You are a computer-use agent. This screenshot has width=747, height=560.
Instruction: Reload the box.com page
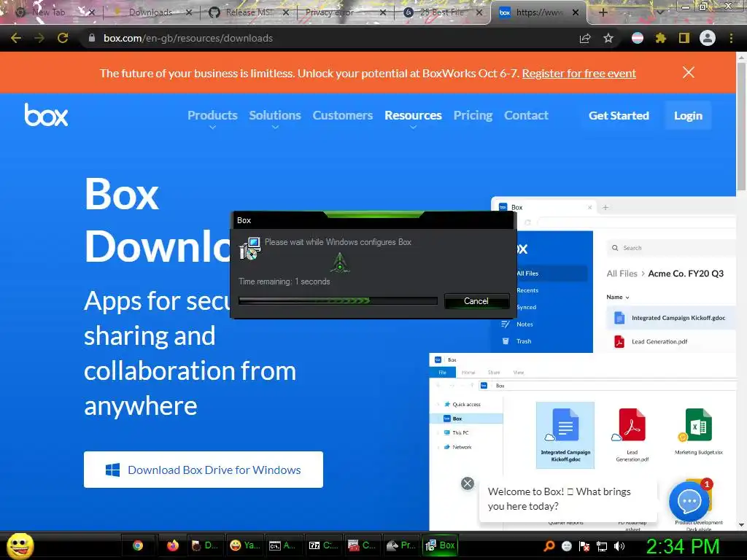[x=63, y=38]
